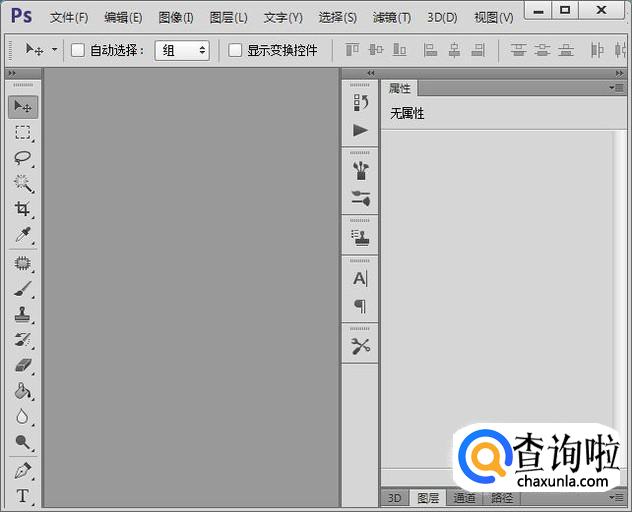
Task: Click align vertical centers icon
Action: tap(376, 50)
